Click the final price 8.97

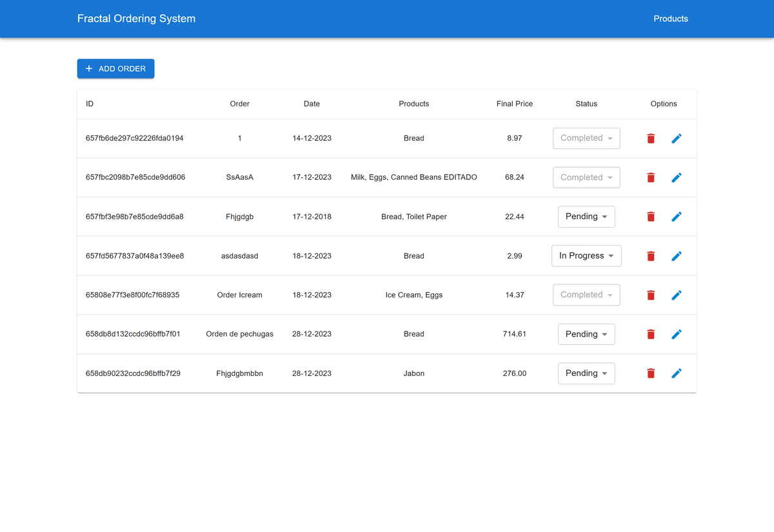[515, 138]
